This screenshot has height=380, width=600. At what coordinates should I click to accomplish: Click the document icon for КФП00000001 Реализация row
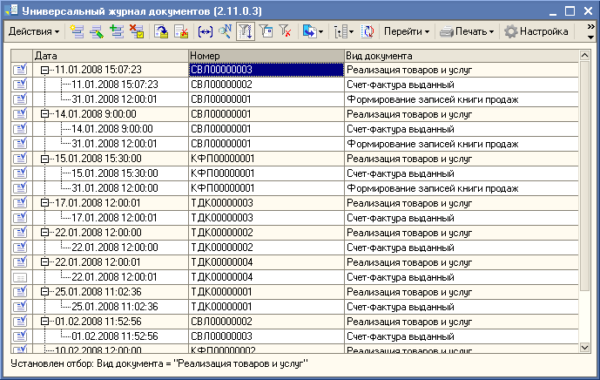point(20,158)
